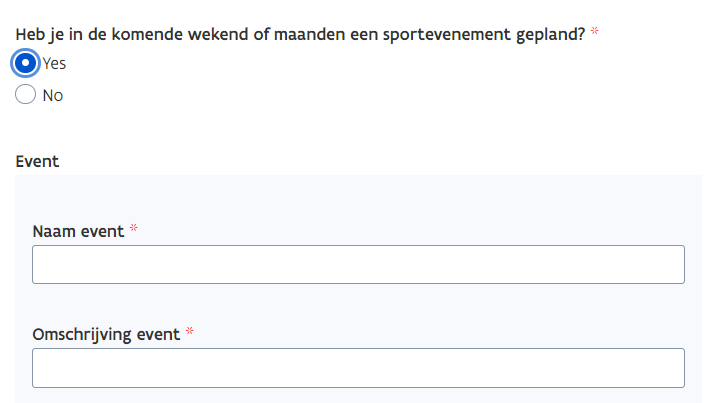719x403 pixels.
Task: Click the red asterisk after 'gepland?'
Action: pos(595,32)
